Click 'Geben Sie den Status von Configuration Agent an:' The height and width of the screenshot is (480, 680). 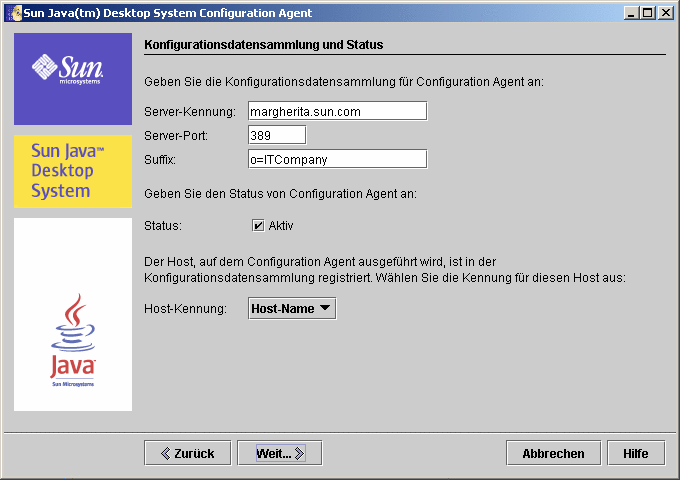(x=281, y=193)
